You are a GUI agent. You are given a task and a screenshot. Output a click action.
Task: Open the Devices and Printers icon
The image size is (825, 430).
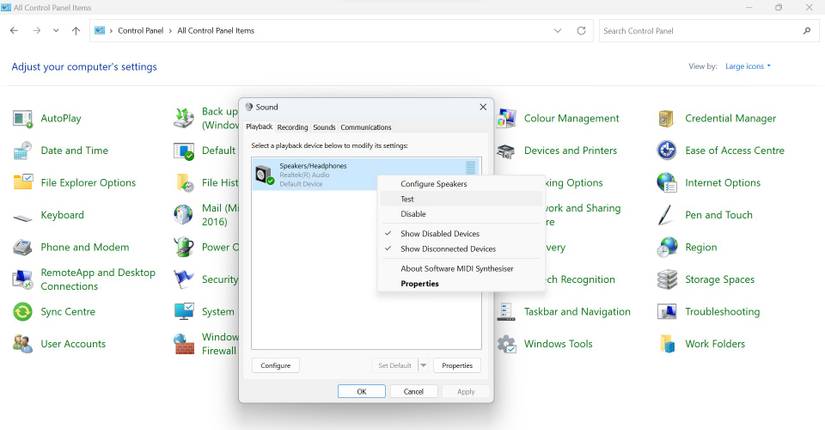(506, 151)
